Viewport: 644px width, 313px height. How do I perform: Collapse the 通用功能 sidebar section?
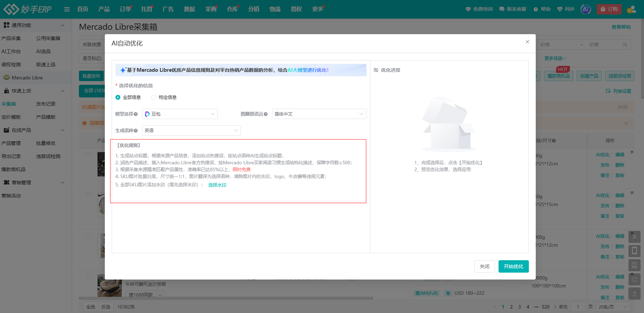(62, 26)
